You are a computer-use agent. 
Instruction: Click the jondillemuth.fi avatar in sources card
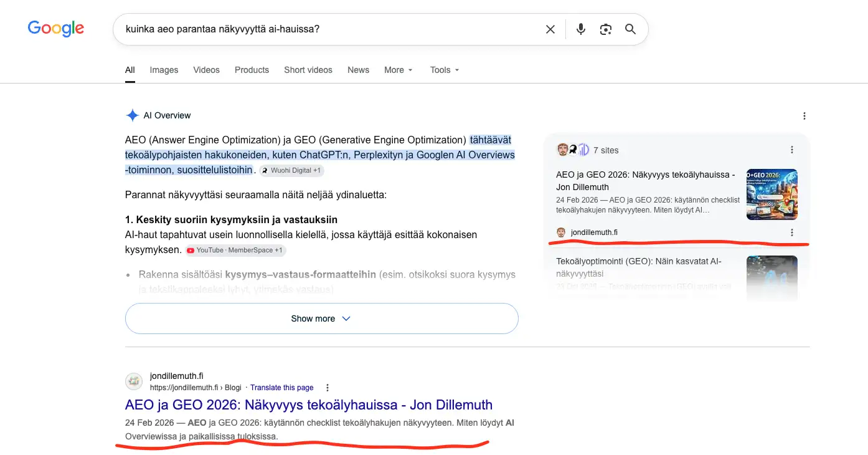click(561, 232)
